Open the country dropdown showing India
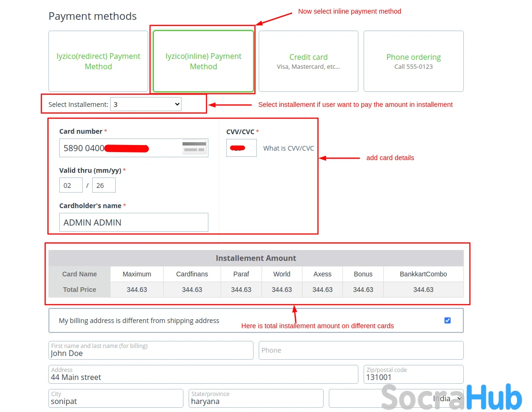 pos(396,398)
